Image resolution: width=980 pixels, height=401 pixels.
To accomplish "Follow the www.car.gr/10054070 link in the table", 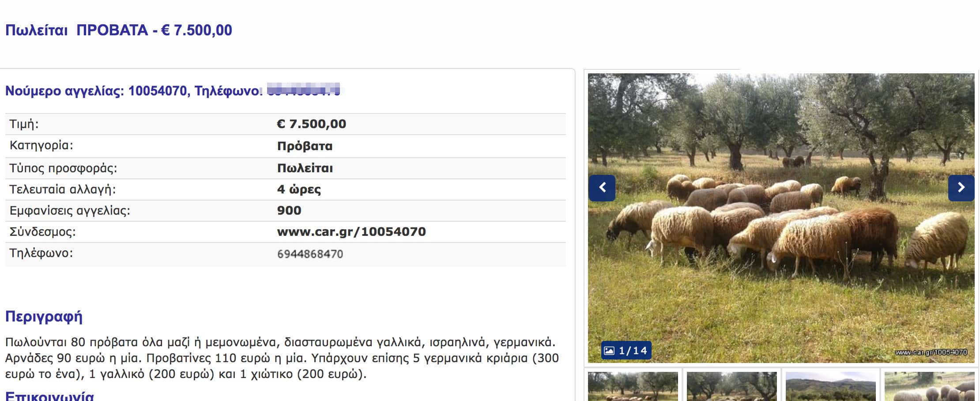I will tap(351, 232).
